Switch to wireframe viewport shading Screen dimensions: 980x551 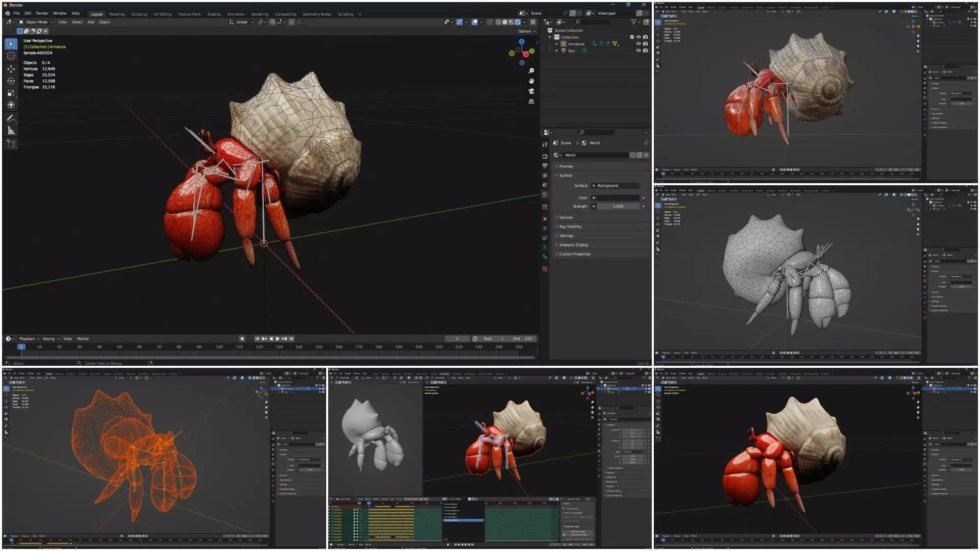[498, 22]
